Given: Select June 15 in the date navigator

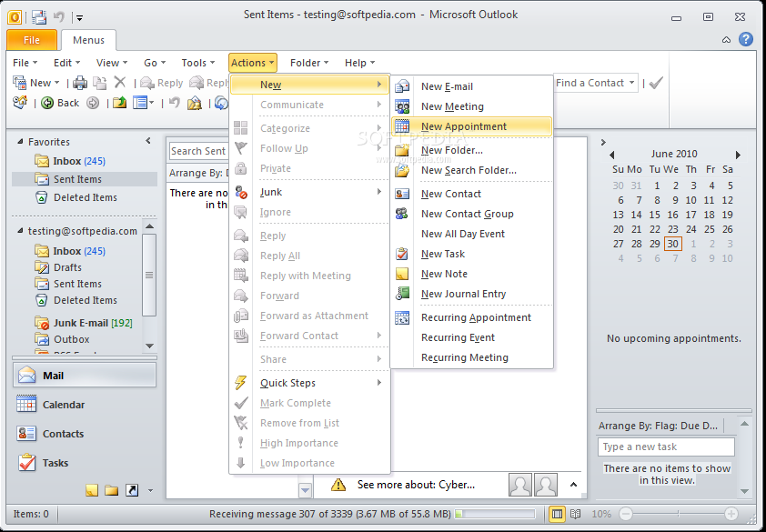Looking at the screenshot, I should pyautogui.click(x=655, y=215).
